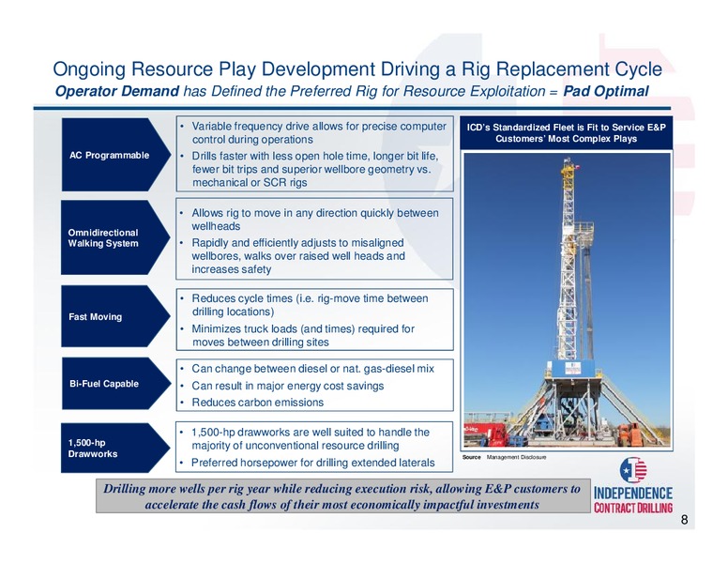728x563 pixels.
Task: Click the Independence Contract Drilling star logo icon
Action: click(633, 470)
